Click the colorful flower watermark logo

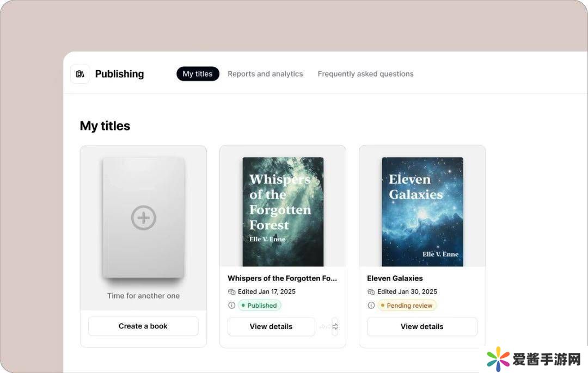[498, 359]
